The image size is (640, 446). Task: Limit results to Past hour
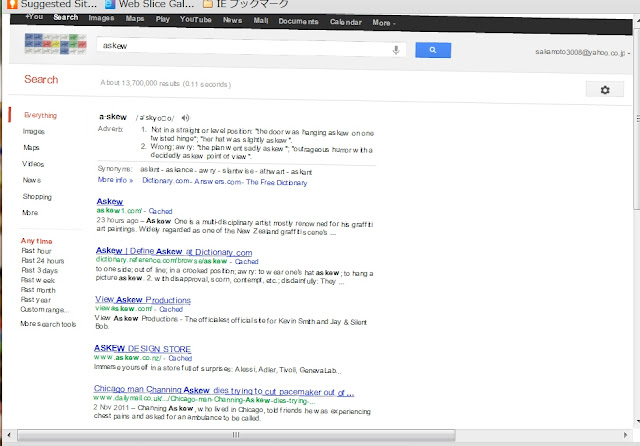[x=36, y=251]
